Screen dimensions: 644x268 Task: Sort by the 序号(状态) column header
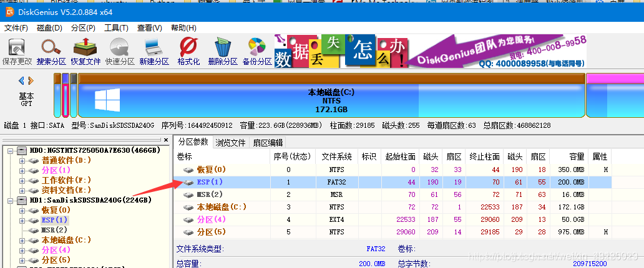click(293, 156)
